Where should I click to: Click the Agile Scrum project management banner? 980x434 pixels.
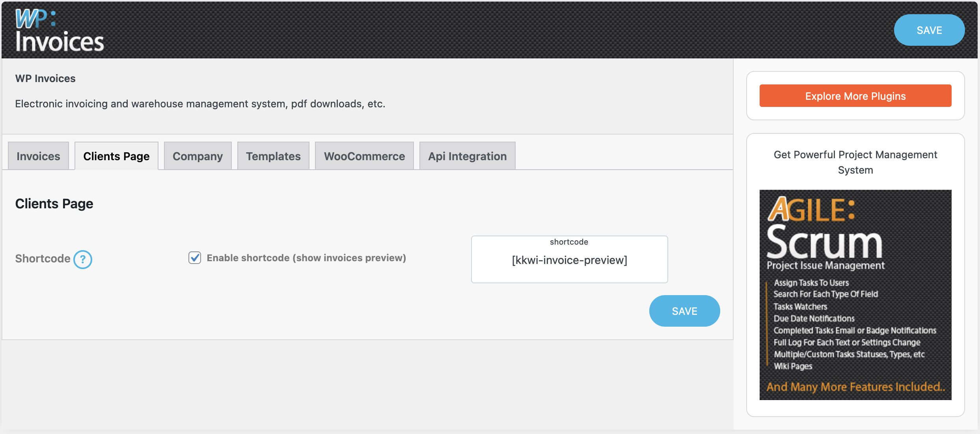click(x=855, y=294)
